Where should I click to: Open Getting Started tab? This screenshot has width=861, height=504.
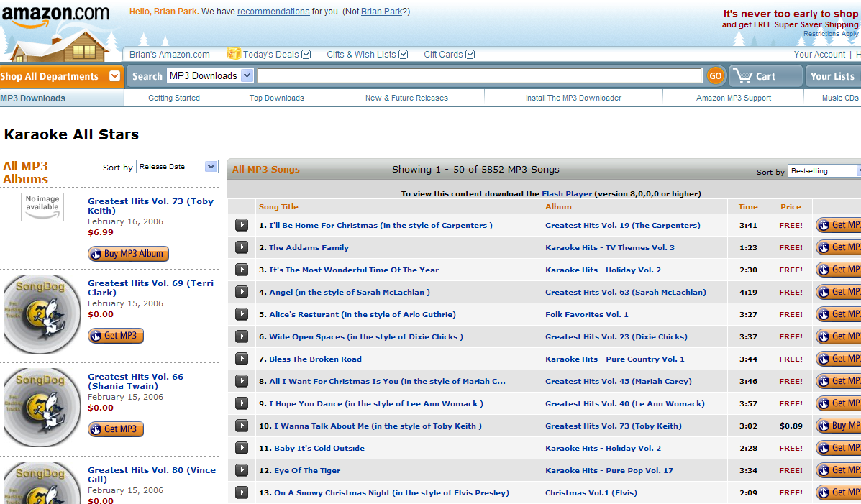174,98
